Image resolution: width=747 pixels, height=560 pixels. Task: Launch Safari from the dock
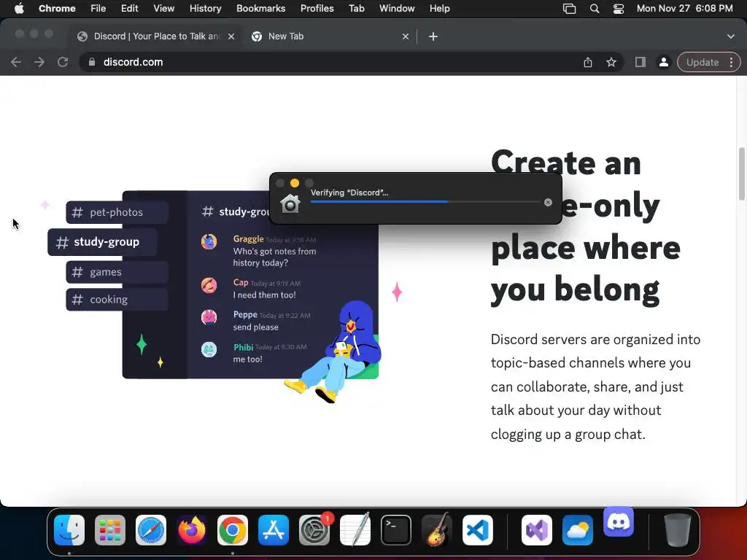pos(151,530)
